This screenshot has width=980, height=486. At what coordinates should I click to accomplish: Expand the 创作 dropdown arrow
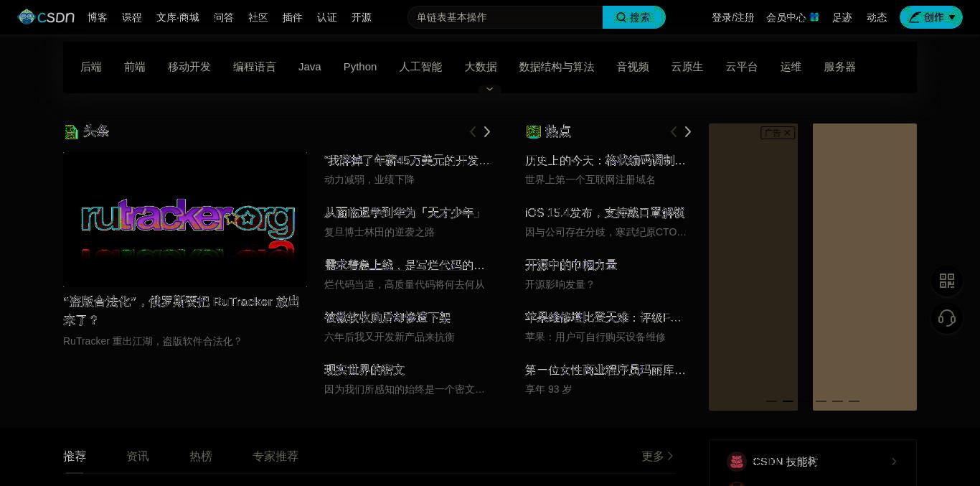952,17
